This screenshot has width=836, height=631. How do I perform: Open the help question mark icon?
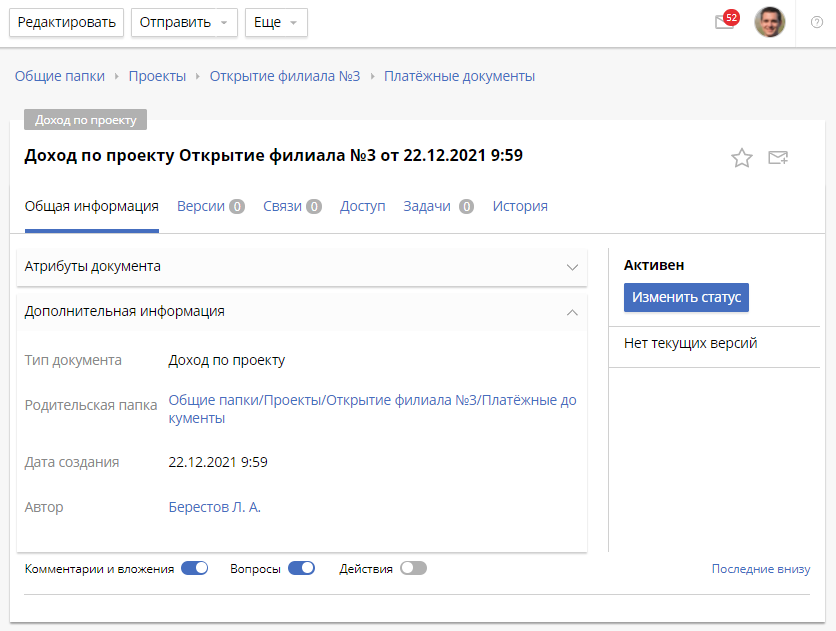[x=817, y=23]
